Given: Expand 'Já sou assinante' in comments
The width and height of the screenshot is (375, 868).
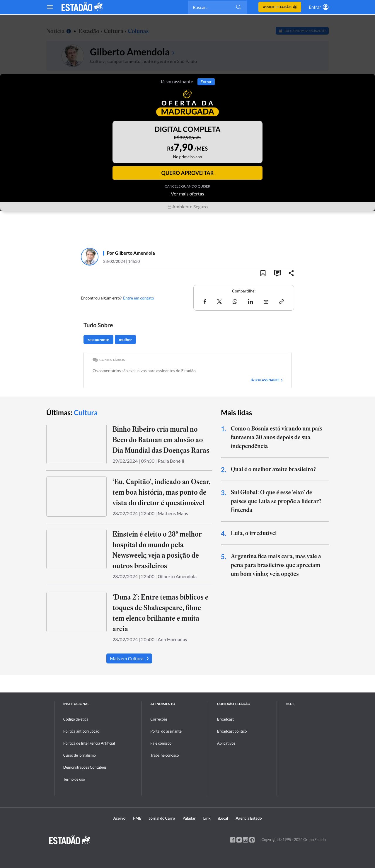Looking at the screenshot, I should [266, 380].
